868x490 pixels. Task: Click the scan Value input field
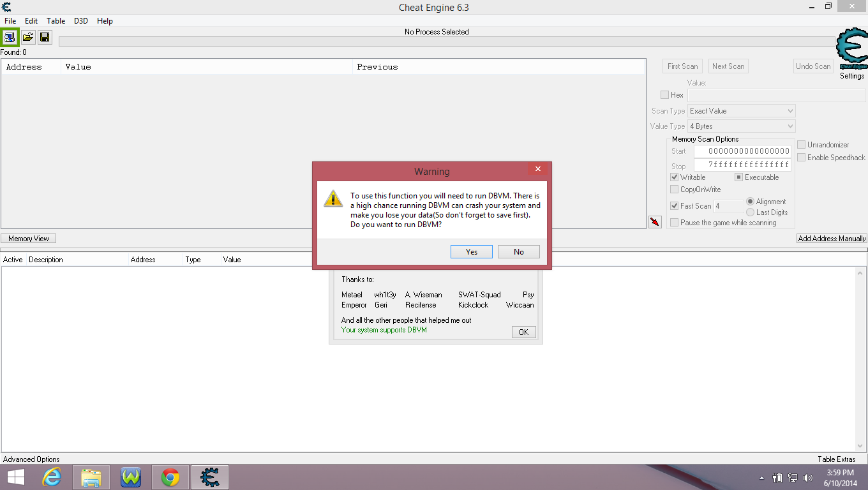tap(777, 95)
